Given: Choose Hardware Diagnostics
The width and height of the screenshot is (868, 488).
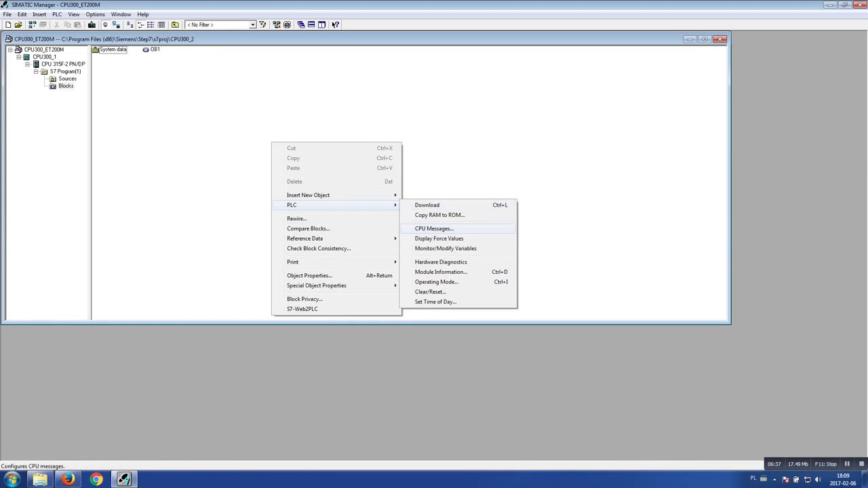Looking at the screenshot, I should 458,262.
